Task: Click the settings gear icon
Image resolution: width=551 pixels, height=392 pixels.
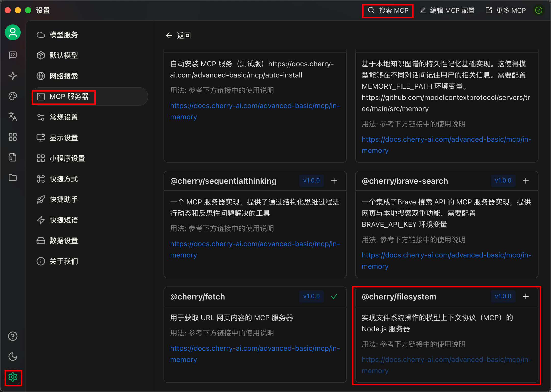Action: click(13, 377)
